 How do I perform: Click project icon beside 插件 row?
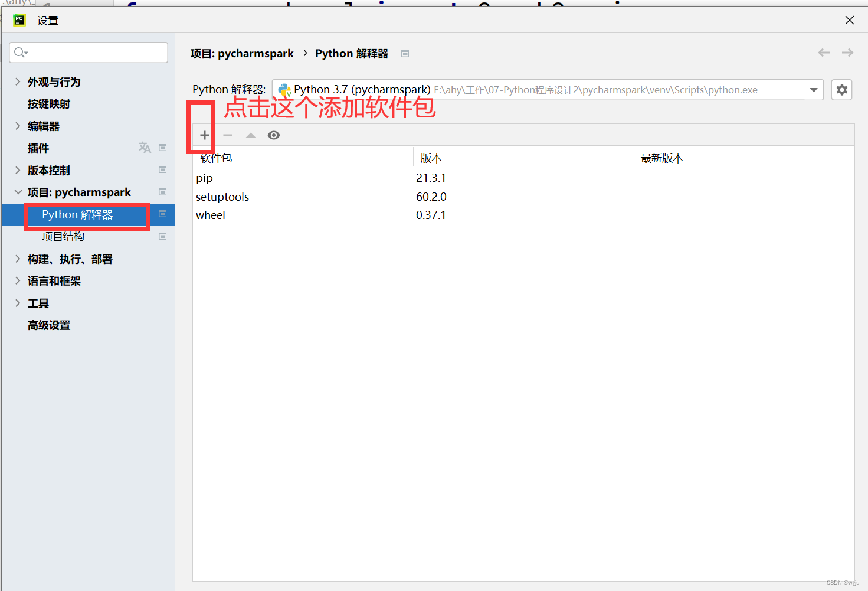[163, 148]
